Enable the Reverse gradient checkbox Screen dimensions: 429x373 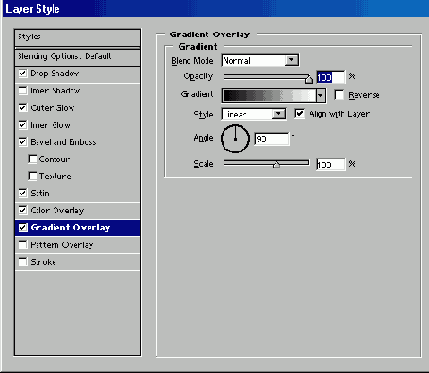click(339, 95)
